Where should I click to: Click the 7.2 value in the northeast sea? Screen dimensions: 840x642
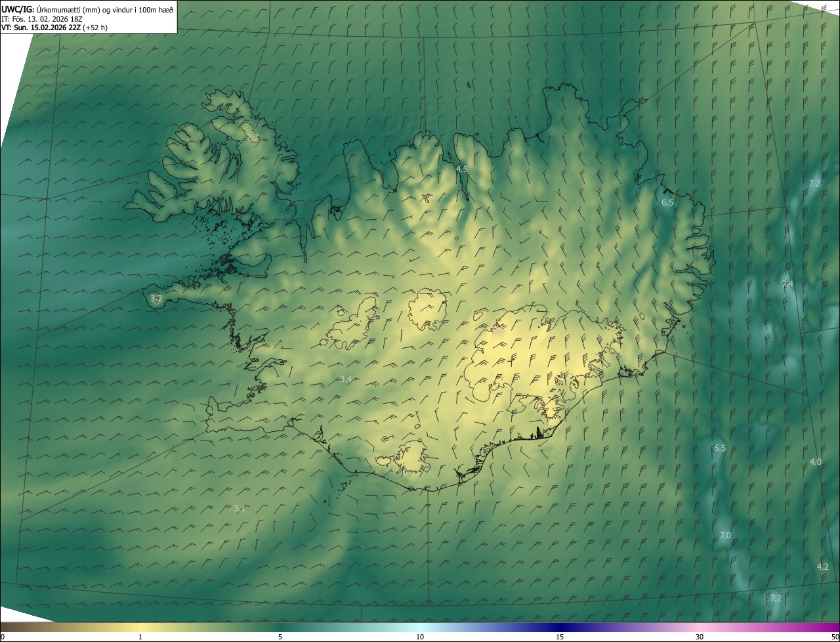(x=814, y=183)
